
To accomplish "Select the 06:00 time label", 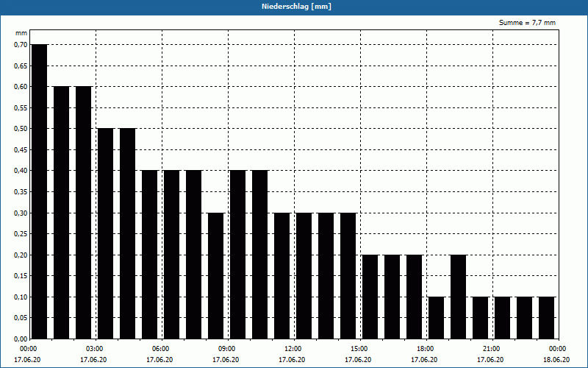I will [160, 349].
